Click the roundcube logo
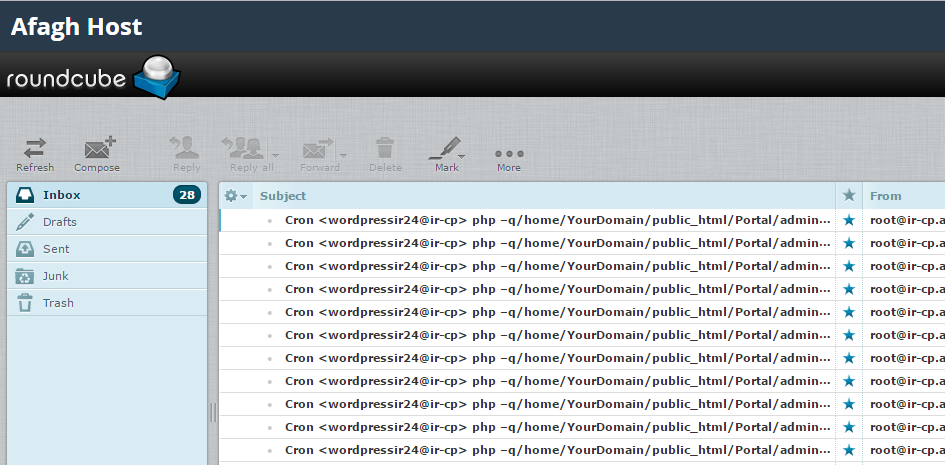Screen dimensions: 947x465 pyautogui.click(x=93, y=78)
